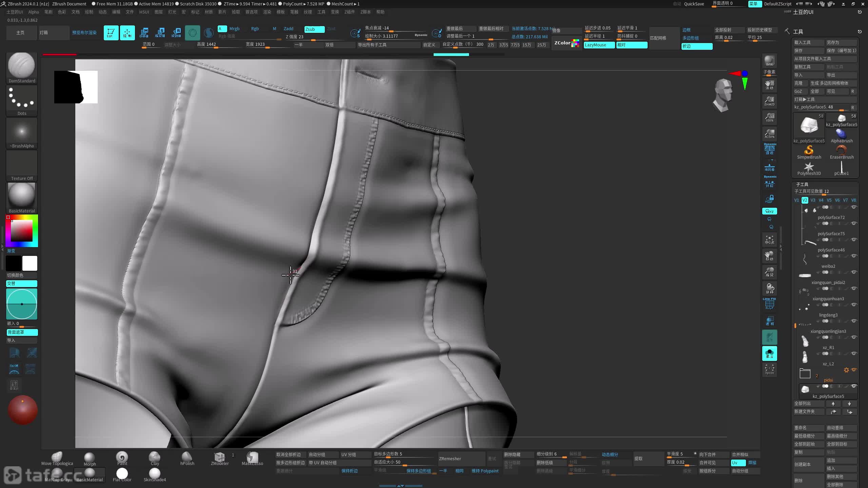Click the 另存为 save as button
This screenshot has width=868, height=488.
[x=842, y=42]
